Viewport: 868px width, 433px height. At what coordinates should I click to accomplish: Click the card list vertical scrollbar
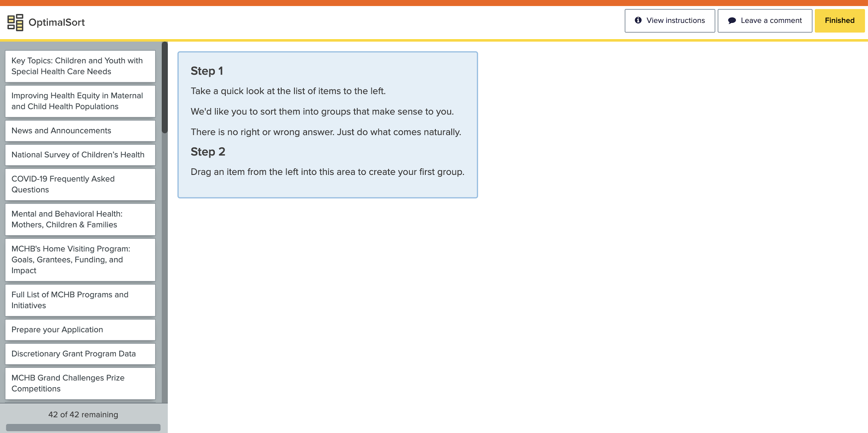(x=165, y=87)
